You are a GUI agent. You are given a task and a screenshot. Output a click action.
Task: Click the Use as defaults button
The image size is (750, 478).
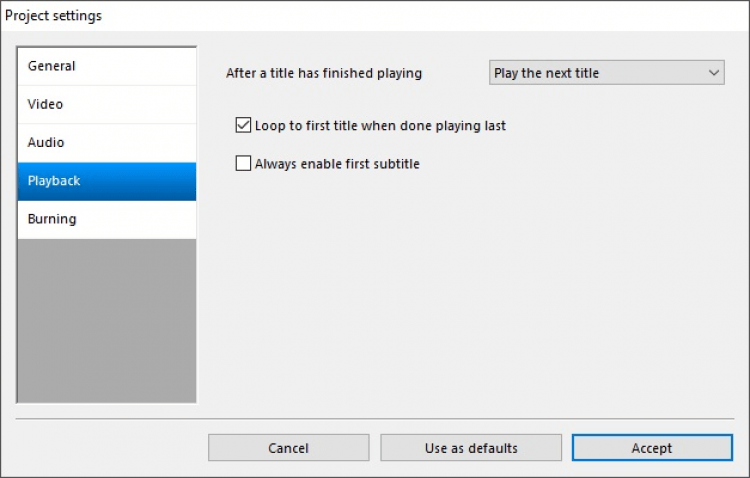471,448
